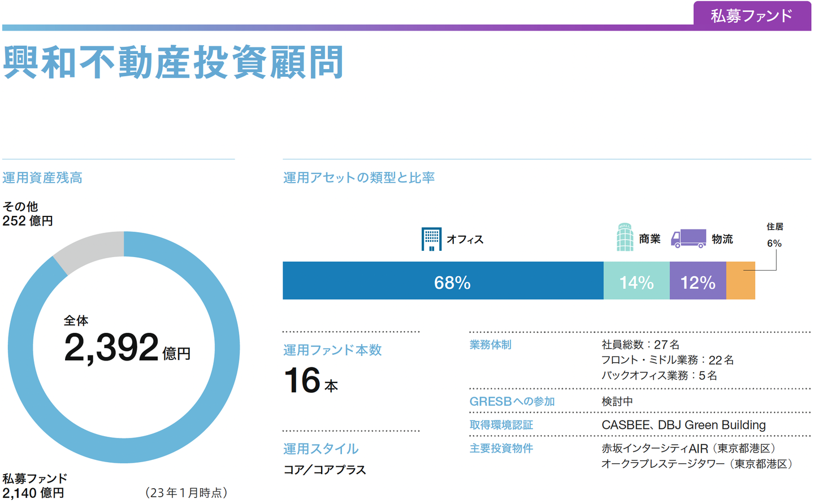Select the 私募ファンド tab

(x=751, y=16)
